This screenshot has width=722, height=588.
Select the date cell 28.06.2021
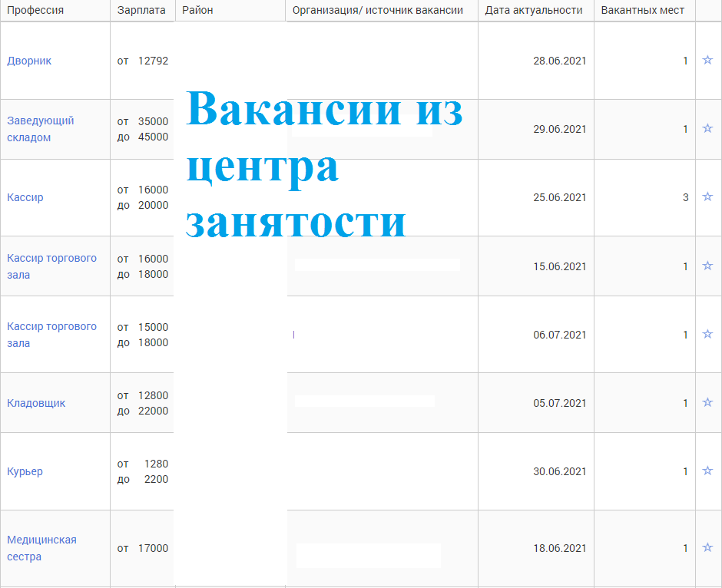click(x=559, y=61)
